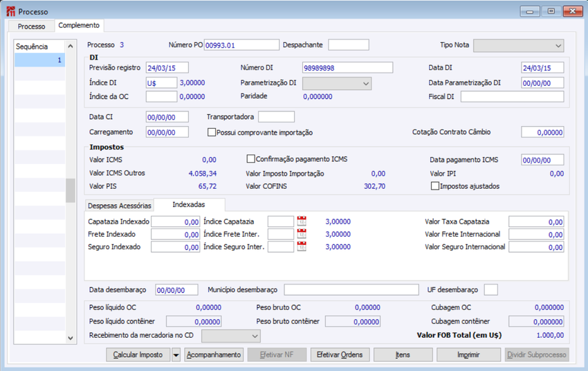588x371 pixels.
Task: Toggle Impostos ajustados checkbox
Action: (435, 186)
